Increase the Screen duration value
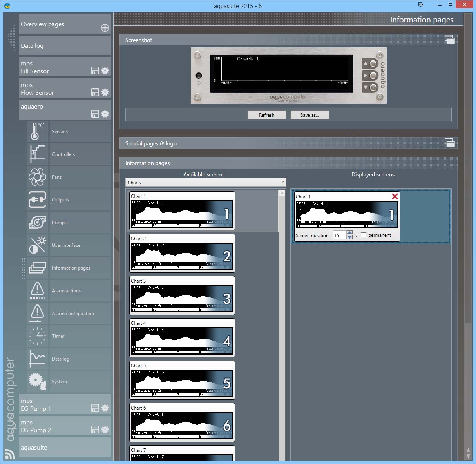 click(349, 233)
